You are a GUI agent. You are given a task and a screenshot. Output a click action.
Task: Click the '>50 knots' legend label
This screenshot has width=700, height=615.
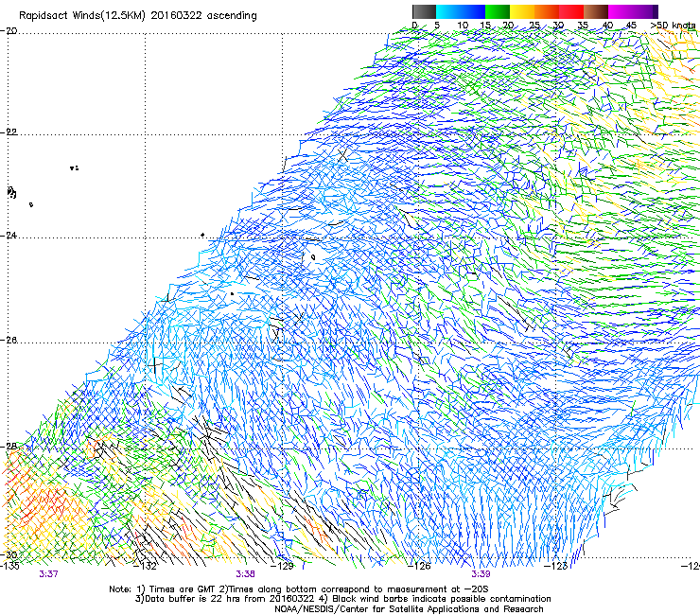point(674,26)
